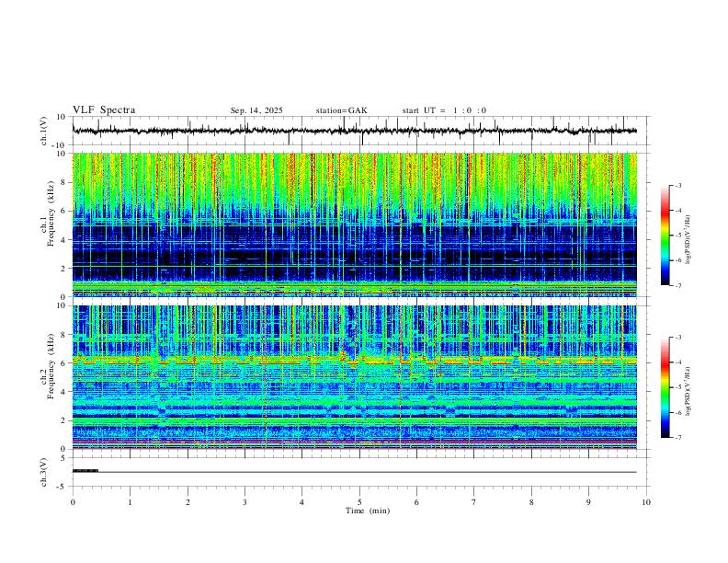Click time axis tick label '7'
Image resolution: width=728 pixels, height=563 pixels.
pos(474,502)
